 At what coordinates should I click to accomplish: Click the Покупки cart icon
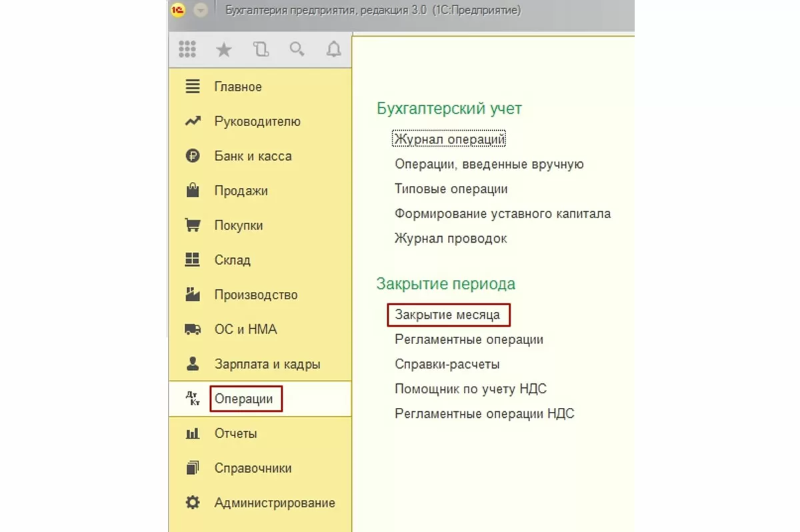tap(193, 225)
